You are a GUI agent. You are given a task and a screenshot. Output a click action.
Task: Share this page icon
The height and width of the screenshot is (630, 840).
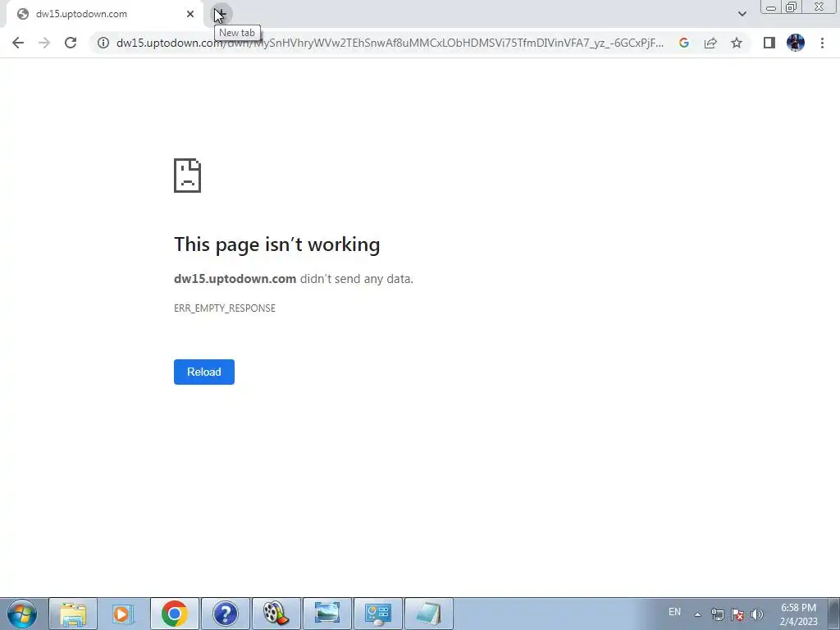[710, 43]
